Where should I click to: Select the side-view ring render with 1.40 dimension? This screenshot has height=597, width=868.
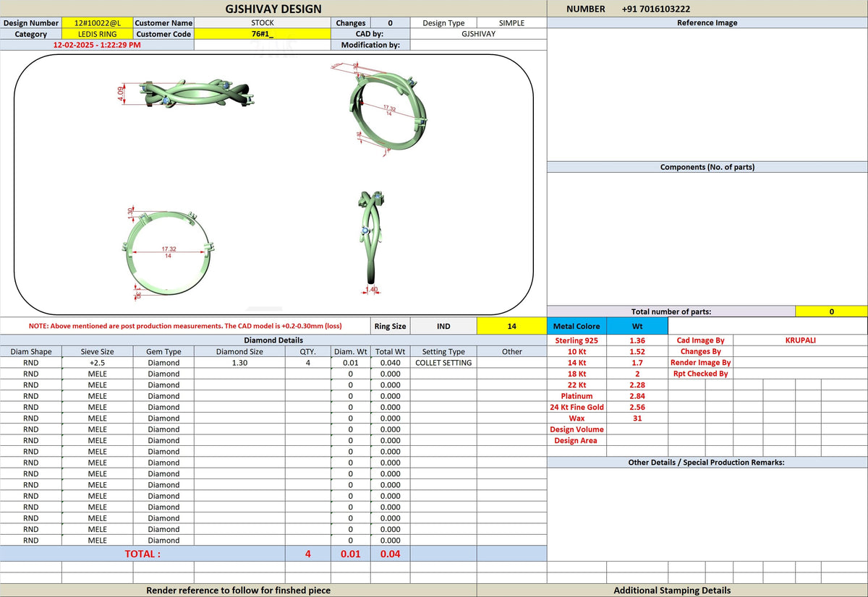(373, 242)
